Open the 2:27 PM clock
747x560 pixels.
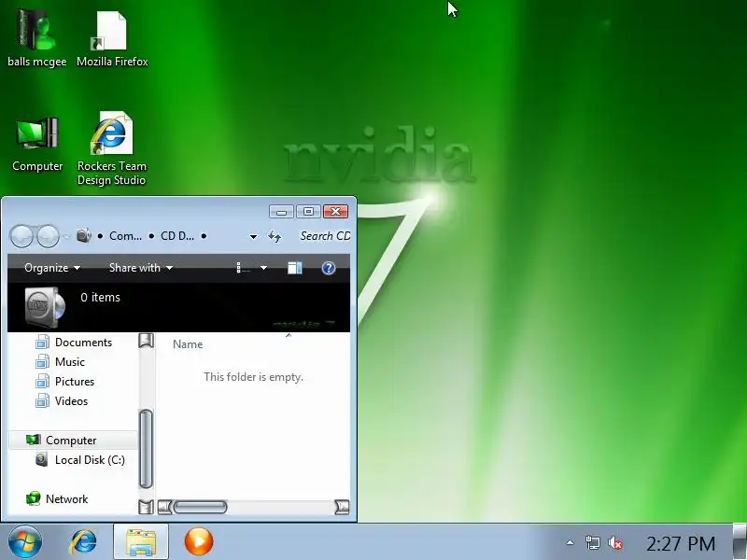point(681,543)
